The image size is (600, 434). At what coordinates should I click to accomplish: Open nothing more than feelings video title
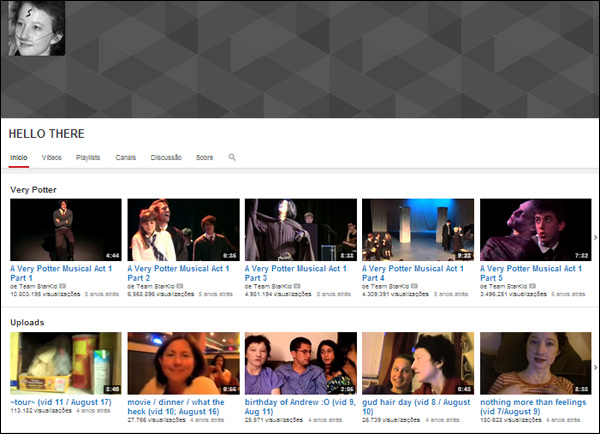point(533,407)
